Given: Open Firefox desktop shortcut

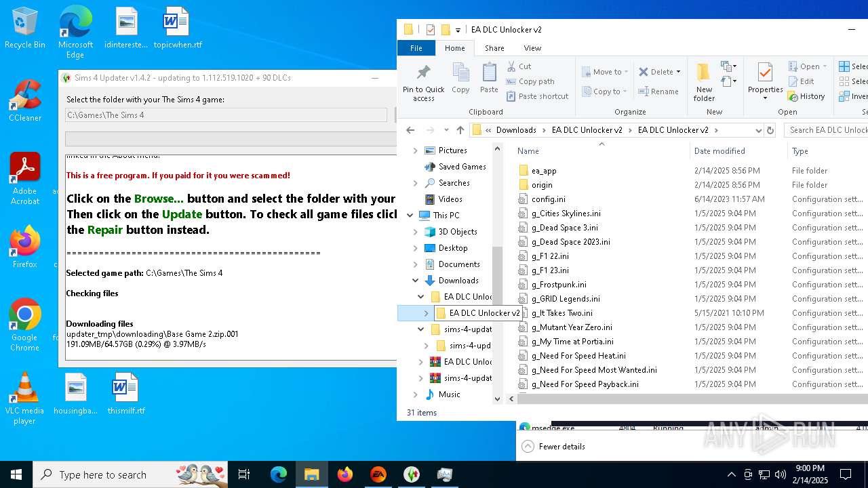Looking at the screenshot, I should point(25,247).
